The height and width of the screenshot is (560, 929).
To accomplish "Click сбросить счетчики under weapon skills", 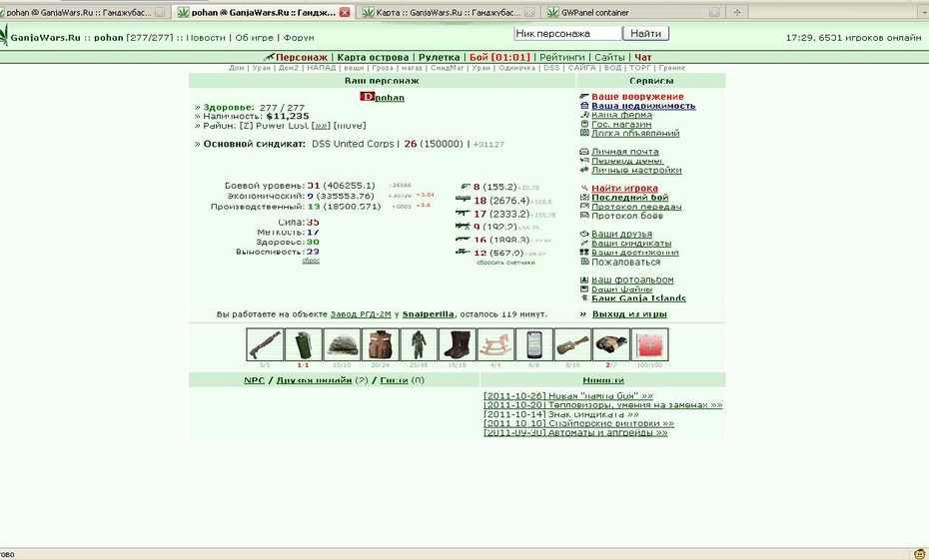I will click(x=505, y=263).
